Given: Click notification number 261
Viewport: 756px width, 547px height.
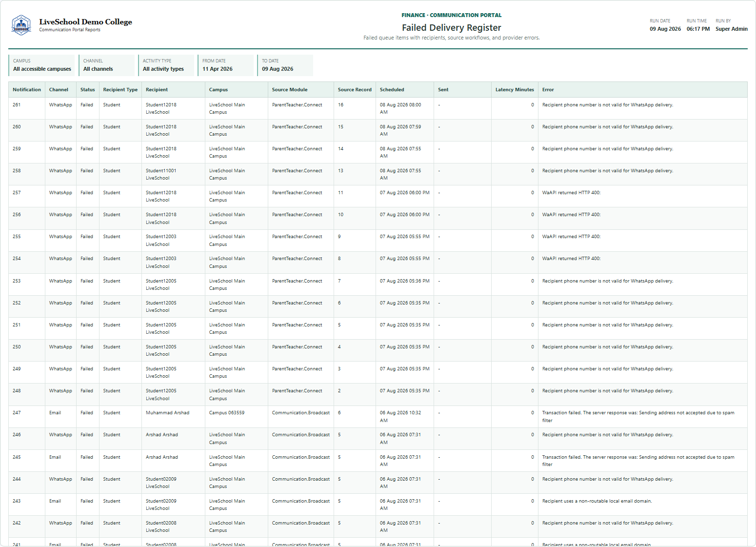Looking at the screenshot, I should 17,105.
